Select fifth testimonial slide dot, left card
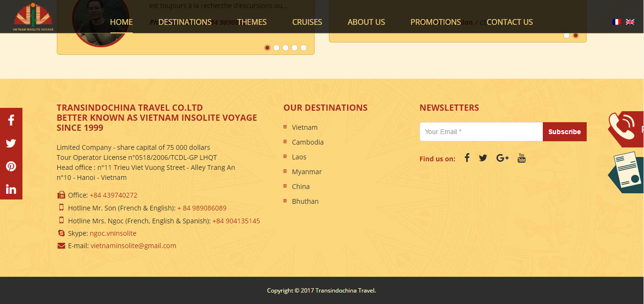This screenshot has width=644, height=304. point(304,48)
